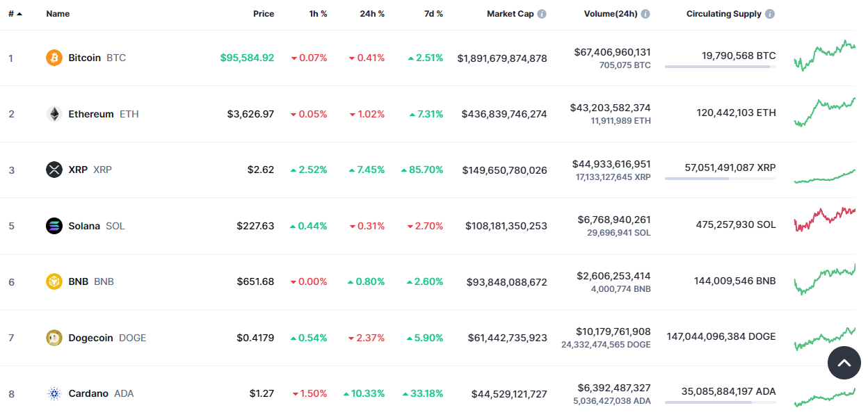Click Cardano market cap $44,529,121,727
Image resolution: width=868 pixels, height=417 pixels.
click(x=509, y=394)
